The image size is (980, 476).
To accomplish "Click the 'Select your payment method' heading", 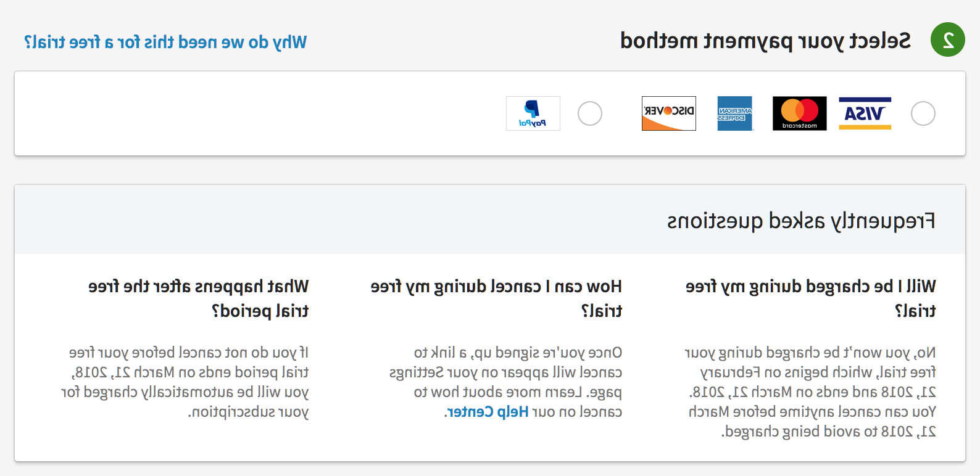I will [765, 41].
